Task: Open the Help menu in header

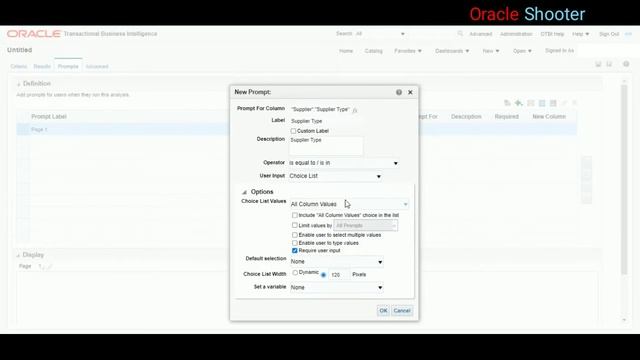Action: (x=580, y=34)
